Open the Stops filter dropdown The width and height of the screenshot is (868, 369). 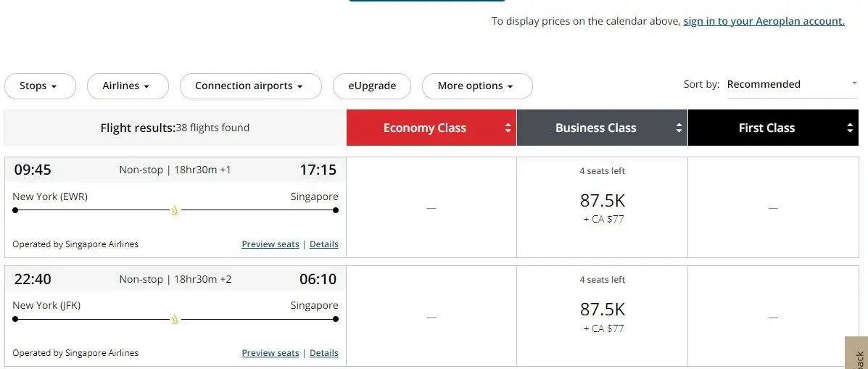coord(40,86)
